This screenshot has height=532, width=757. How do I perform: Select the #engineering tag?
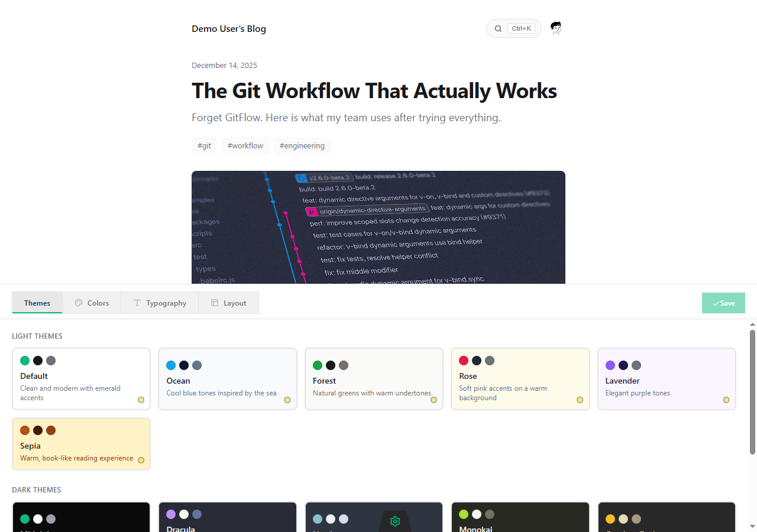(302, 145)
